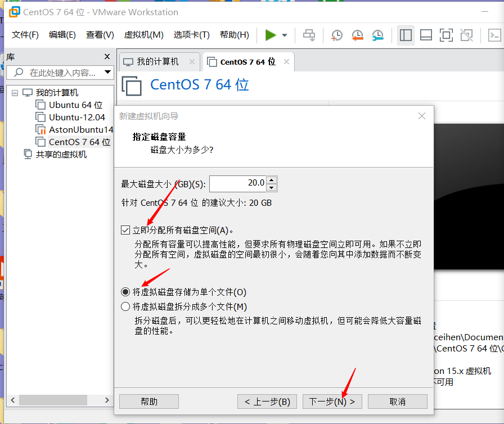The image size is (504, 424).
Task: Open the 编辑(E) menu
Action: click(62, 35)
